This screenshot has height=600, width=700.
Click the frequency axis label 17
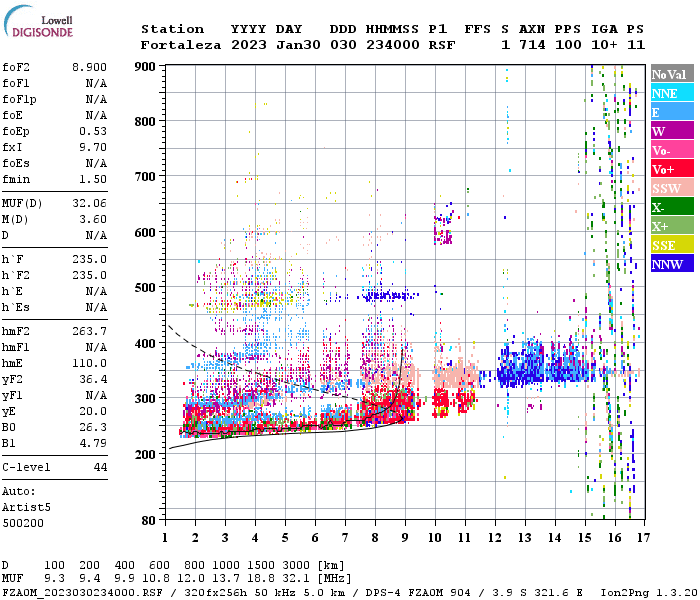pos(644,538)
